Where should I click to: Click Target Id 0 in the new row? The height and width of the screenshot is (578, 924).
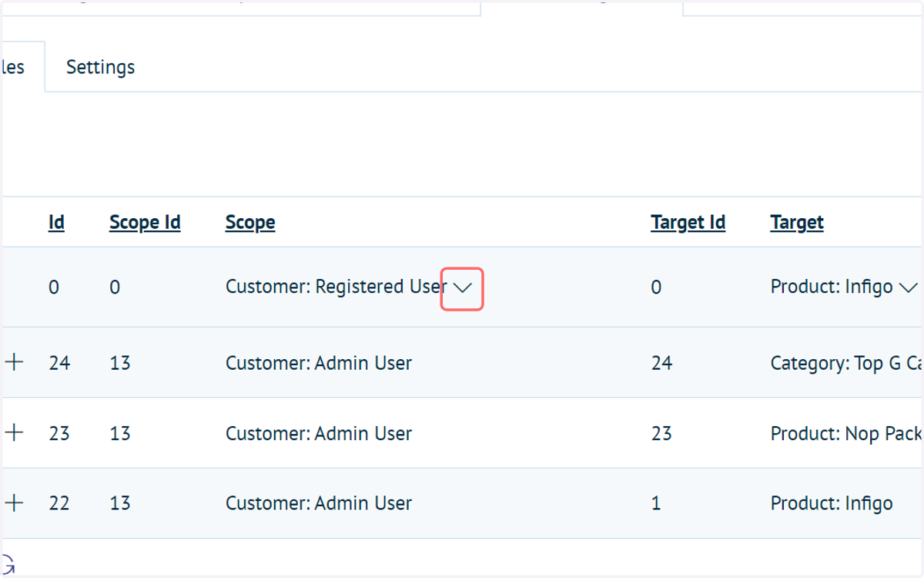click(656, 287)
